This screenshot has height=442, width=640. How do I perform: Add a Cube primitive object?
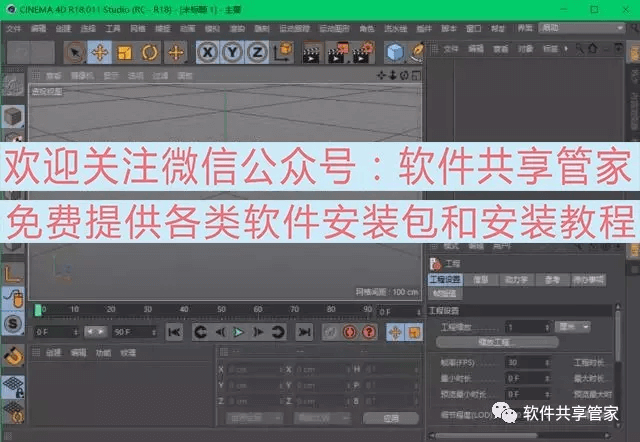395,53
